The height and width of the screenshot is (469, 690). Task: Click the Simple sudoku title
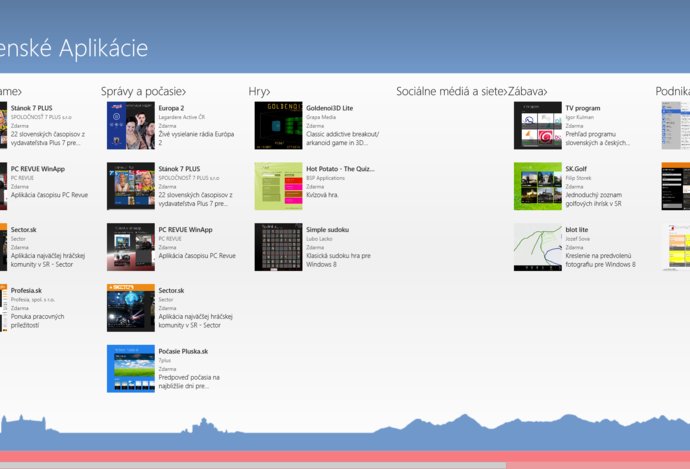327,229
